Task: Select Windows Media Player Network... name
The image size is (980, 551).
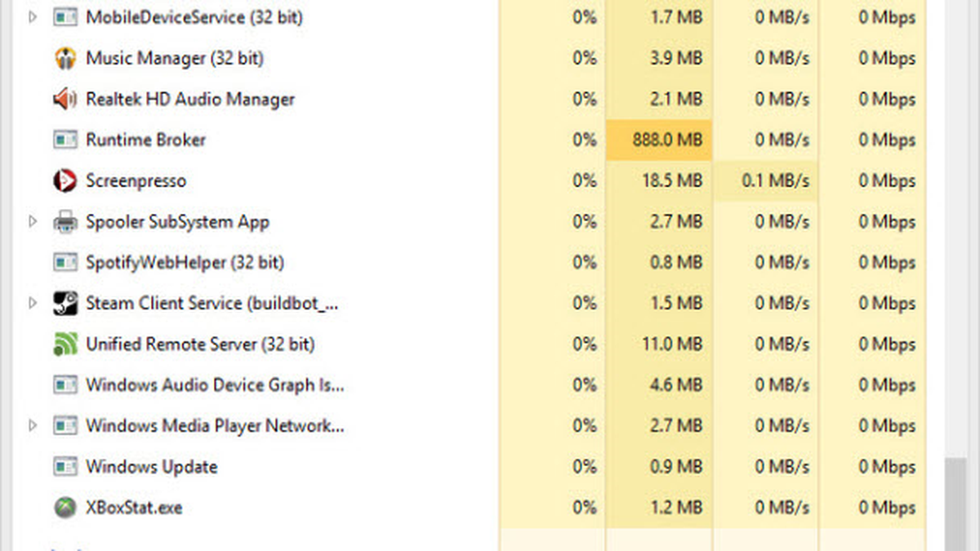Action: tap(215, 425)
